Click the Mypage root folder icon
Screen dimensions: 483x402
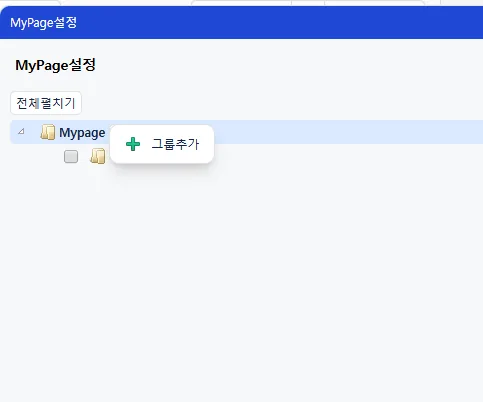(48, 132)
